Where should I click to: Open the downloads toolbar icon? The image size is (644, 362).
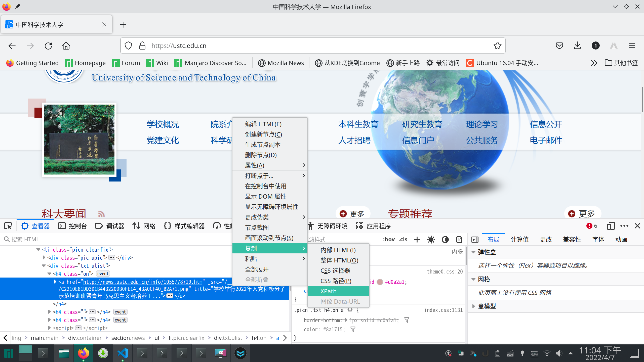tap(577, 46)
